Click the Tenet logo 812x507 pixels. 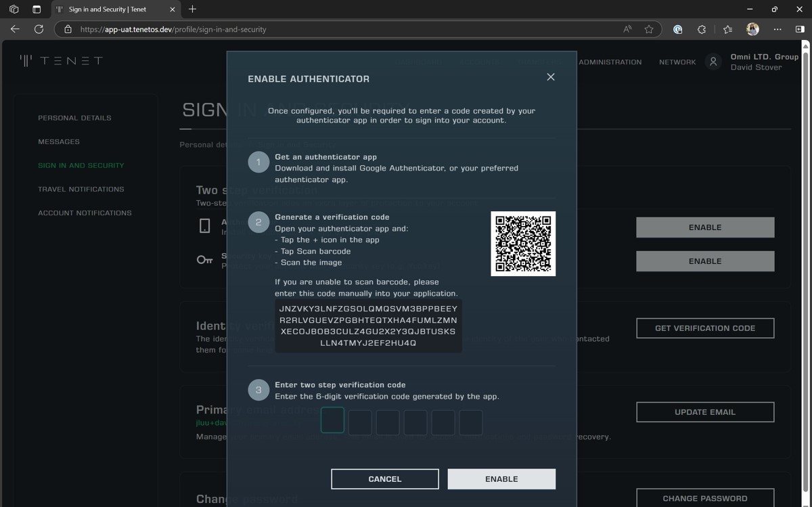pyautogui.click(x=62, y=61)
